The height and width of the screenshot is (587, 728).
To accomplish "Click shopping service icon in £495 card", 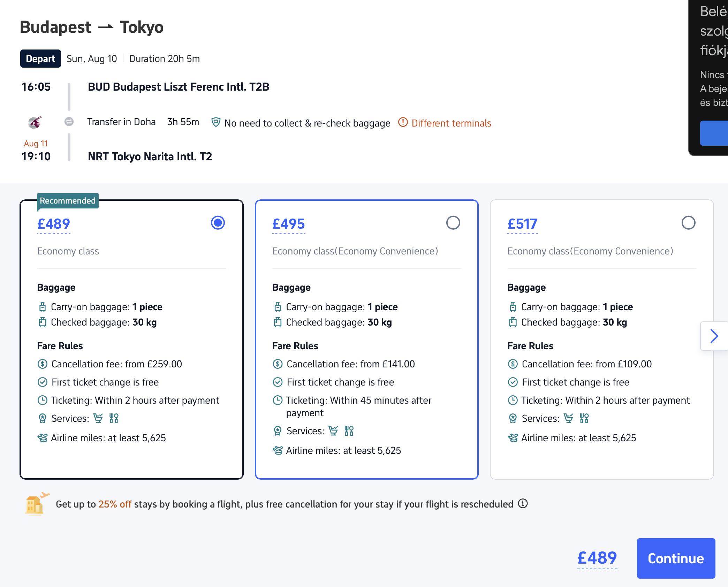I will tap(333, 430).
